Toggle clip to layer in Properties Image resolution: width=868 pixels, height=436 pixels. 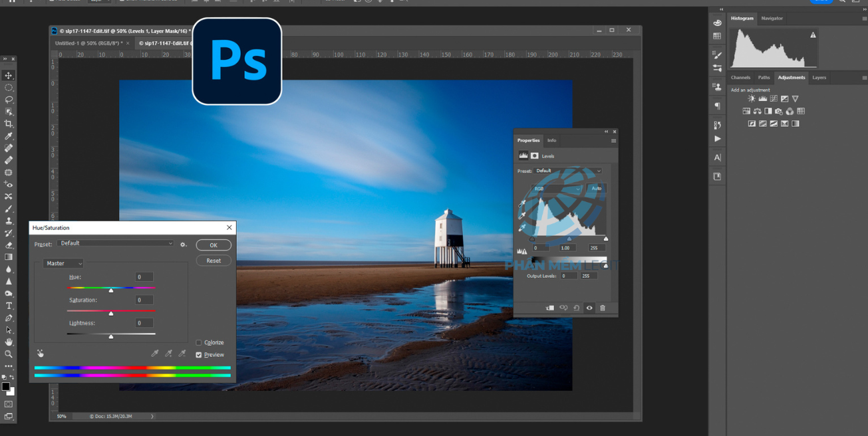pyautogui.click(x=550, y=308)
